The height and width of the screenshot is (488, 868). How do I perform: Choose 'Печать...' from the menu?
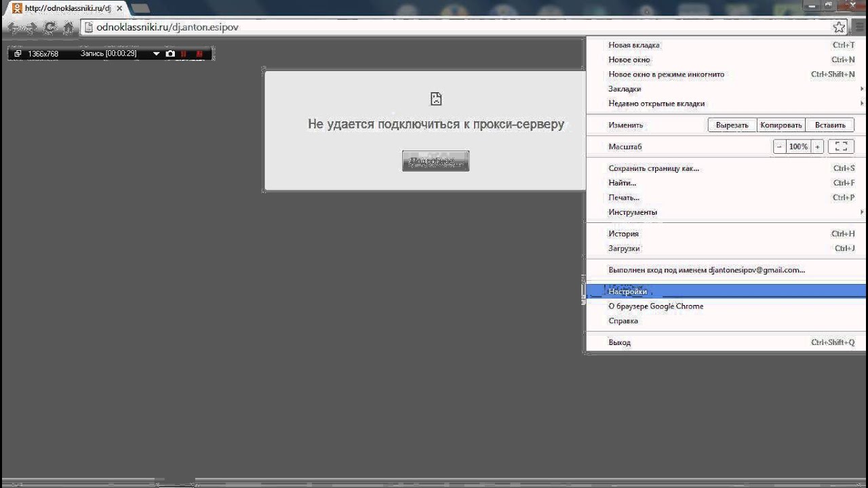pyautogui.click(x=726, y=198)
